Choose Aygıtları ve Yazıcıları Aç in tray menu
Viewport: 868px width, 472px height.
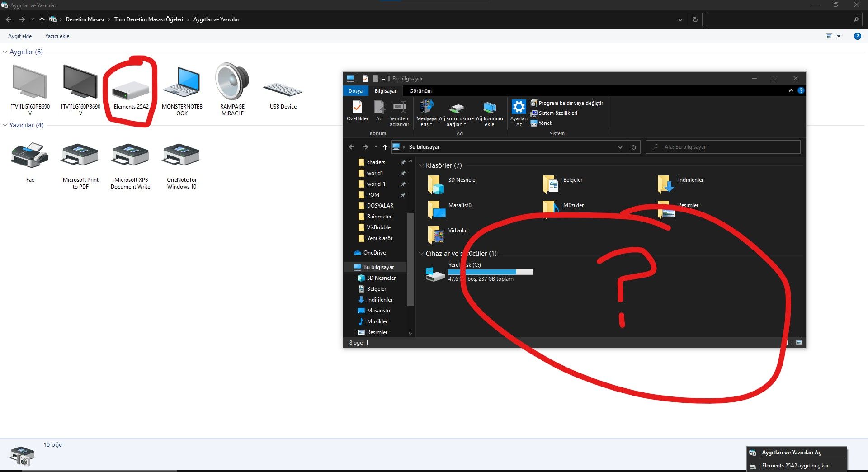tap(797, 453)
